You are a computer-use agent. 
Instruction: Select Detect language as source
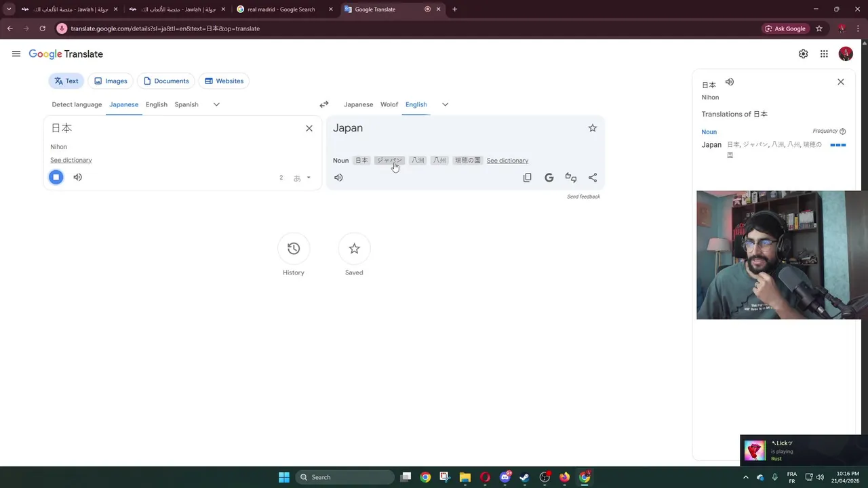pos(77,104)
